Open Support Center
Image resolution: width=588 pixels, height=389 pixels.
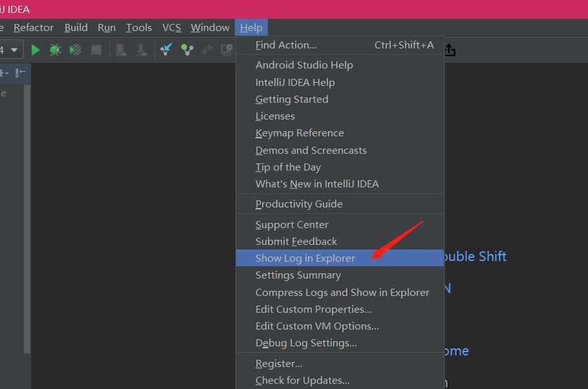[340, 224]
